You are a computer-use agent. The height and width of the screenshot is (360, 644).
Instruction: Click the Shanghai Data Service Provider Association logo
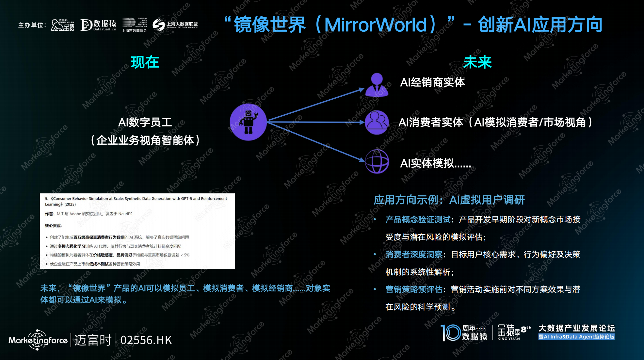click(x=135, y=25)
